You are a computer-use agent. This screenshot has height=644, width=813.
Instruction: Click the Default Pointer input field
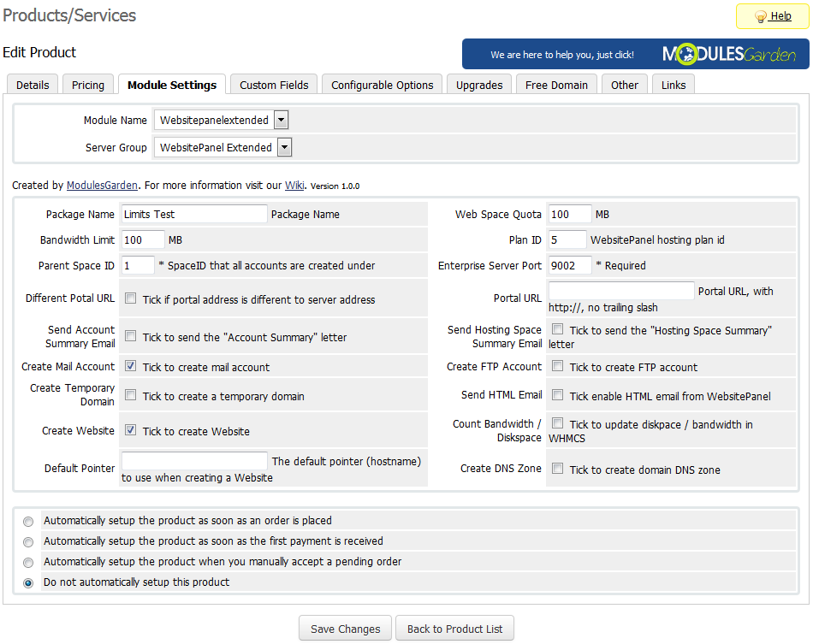194,461
